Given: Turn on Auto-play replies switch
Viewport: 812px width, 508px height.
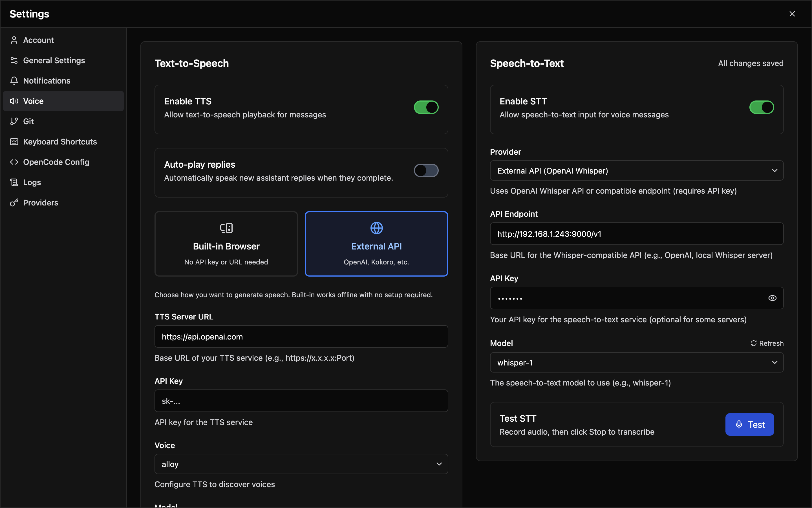Looking at the screenshot, I should coord(426,171).
